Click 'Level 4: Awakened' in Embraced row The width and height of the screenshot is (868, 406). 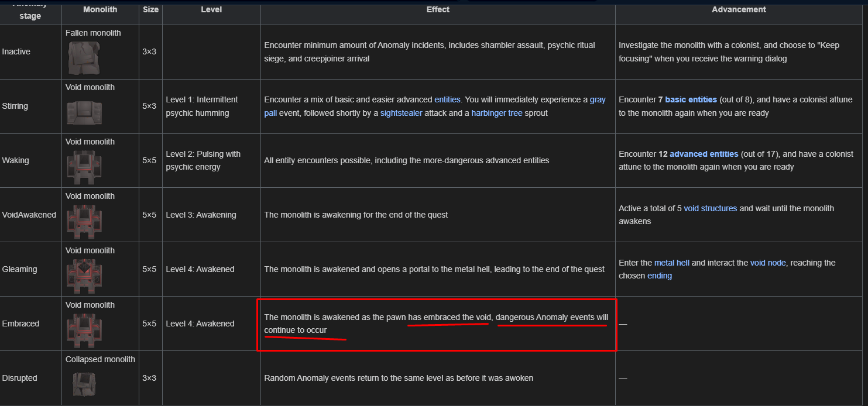pos(200,324)
